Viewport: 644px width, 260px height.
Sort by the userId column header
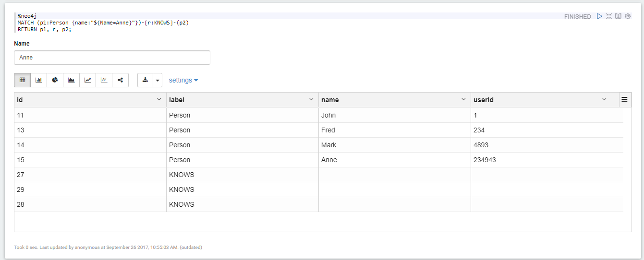[x=484, y=100]
